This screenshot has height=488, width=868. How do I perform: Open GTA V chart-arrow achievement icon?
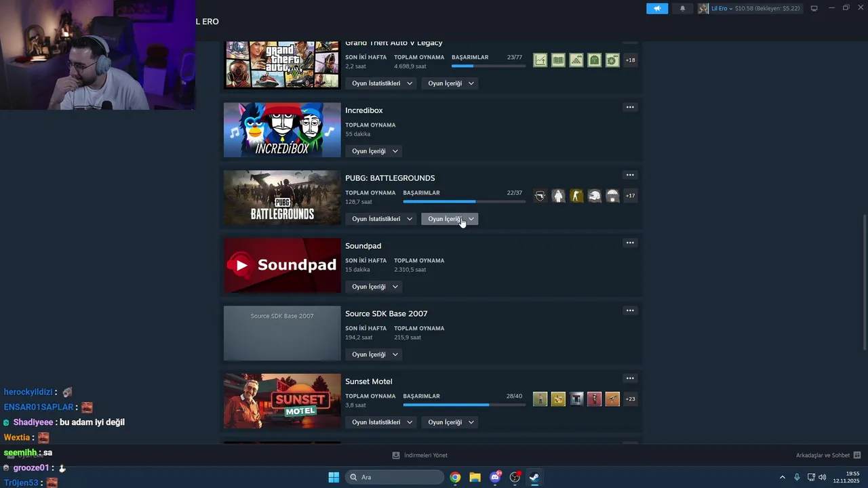pyautogui.click(x=540, y=60)
